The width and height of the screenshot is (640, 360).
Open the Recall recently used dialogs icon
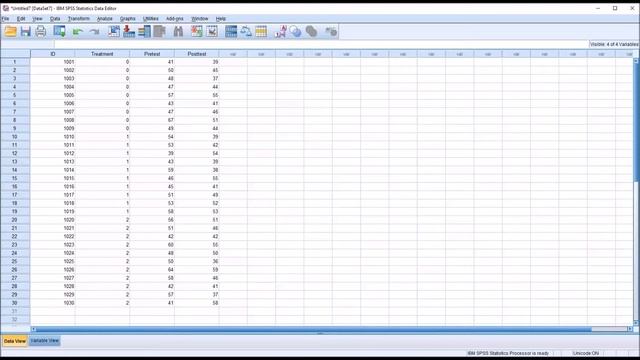pyautogui.click(x=60, y=31)
